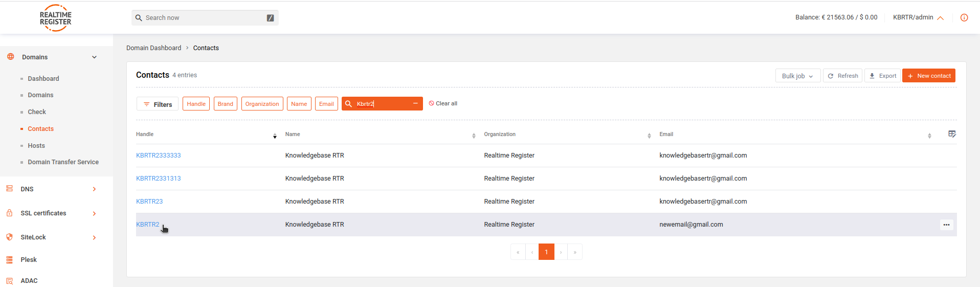Click magnifier icon in Kbrtr2 filter box

point(348,104)
